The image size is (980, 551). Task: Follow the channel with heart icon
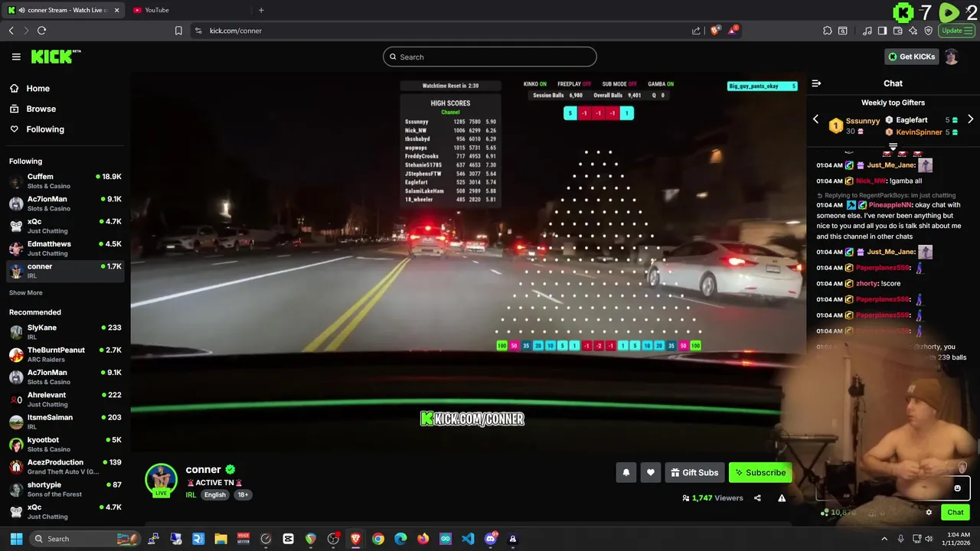[x=651, y=473]
